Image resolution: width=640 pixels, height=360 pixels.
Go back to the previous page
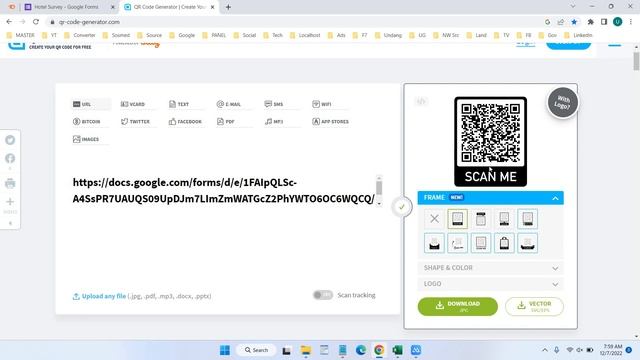(9, 22)
